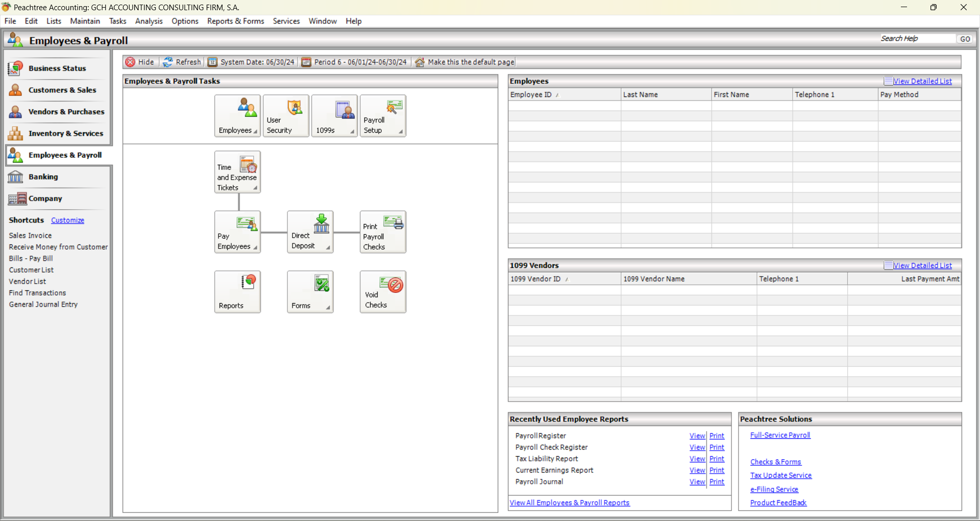The height and width of the screenshot is (521, 980).
Task: Open the Tasks menu
Action: click(x=117, y=21)
